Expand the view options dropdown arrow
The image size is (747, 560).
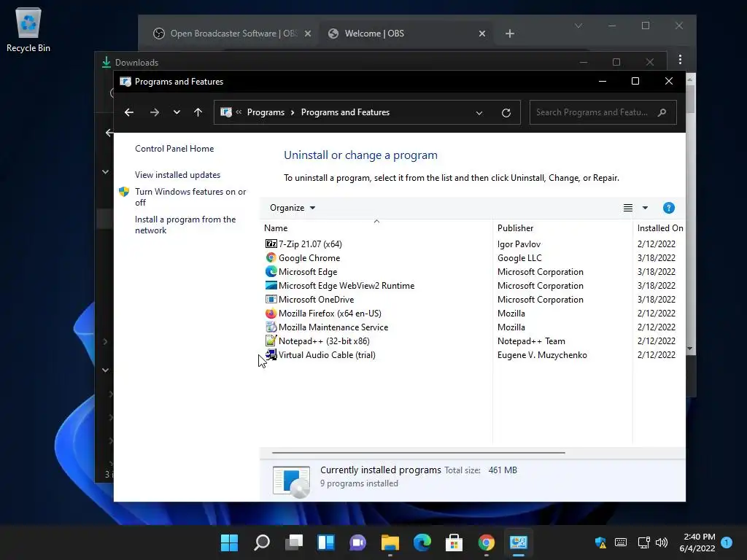pyautogui.click(x=645, y=208)
